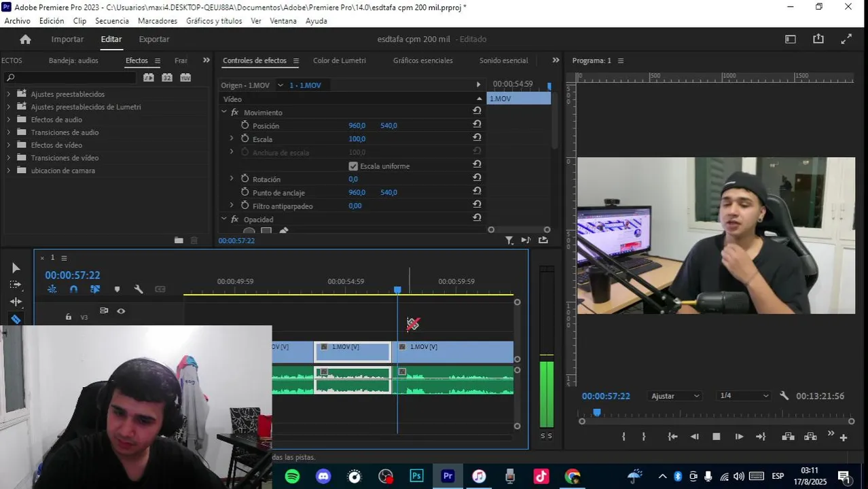Expand Transiciones de vídeo folder
This screenshot has width=868, height=489.
pos(8,158)
